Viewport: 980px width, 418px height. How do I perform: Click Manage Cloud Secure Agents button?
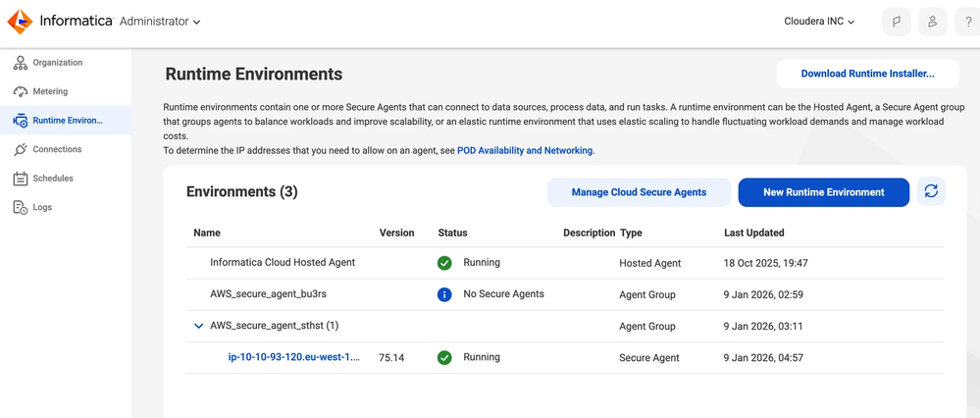point(639,191)
